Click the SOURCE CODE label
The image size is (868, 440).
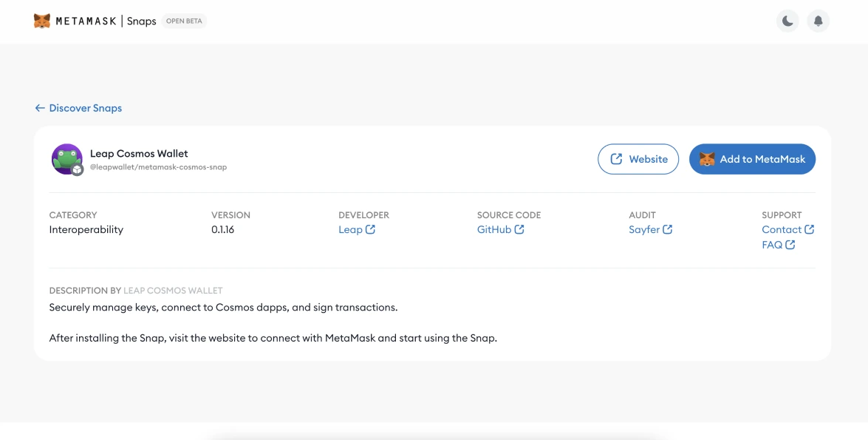coord(509,215)
